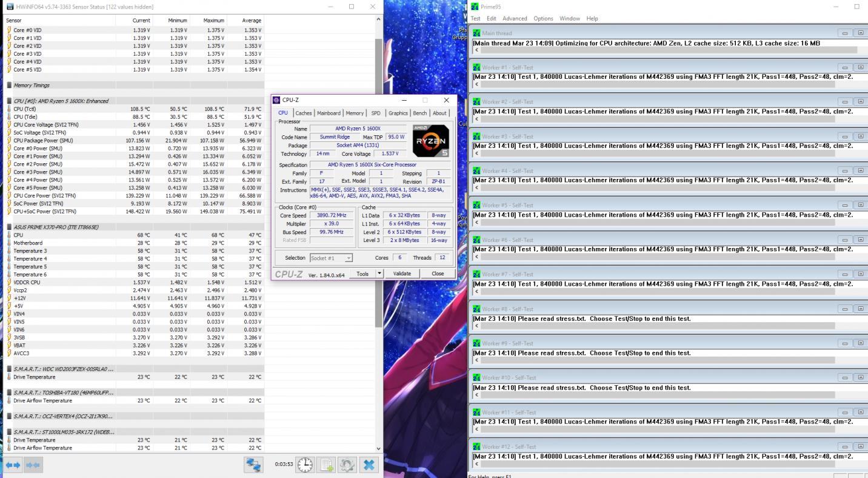Viewport: 868px width, 478px height.
Task: Open the Help menu in Prime95
Action: (x=592, y=18)
